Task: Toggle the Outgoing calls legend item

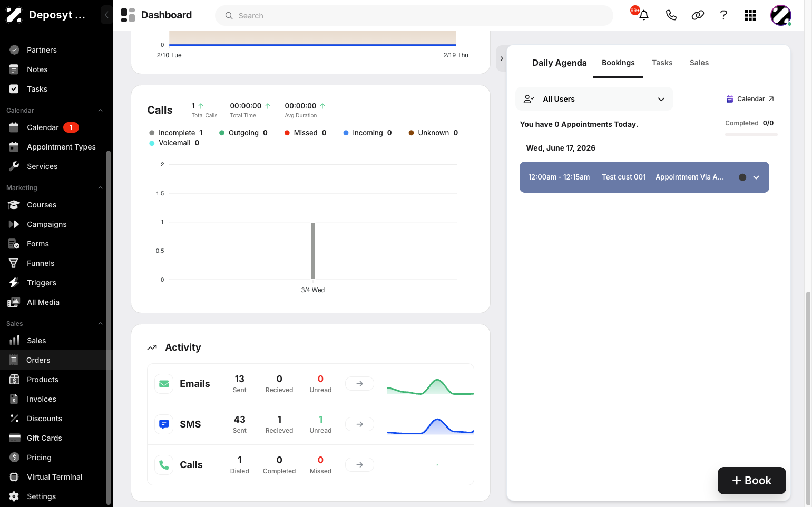Action: click(243, 133)
